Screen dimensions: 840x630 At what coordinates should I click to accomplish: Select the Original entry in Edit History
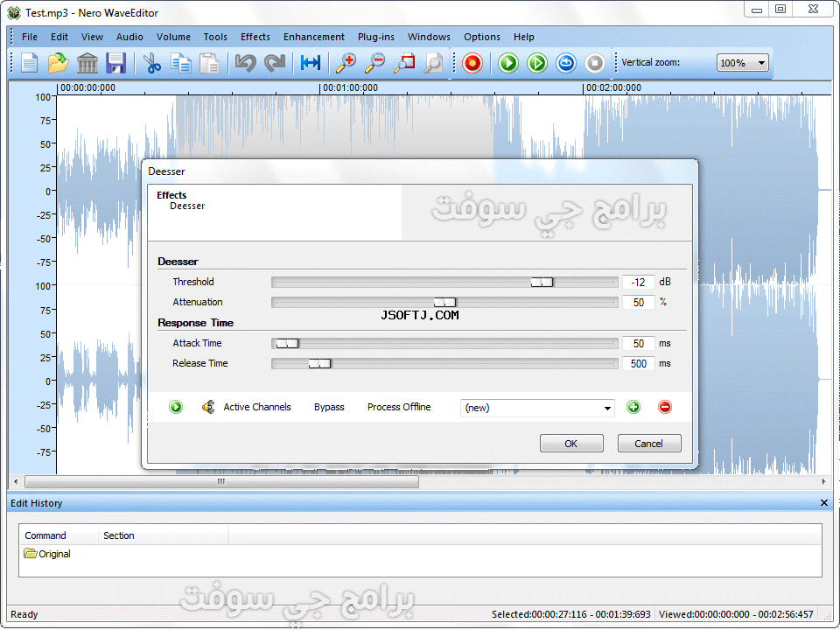click(x=47, y=554)
